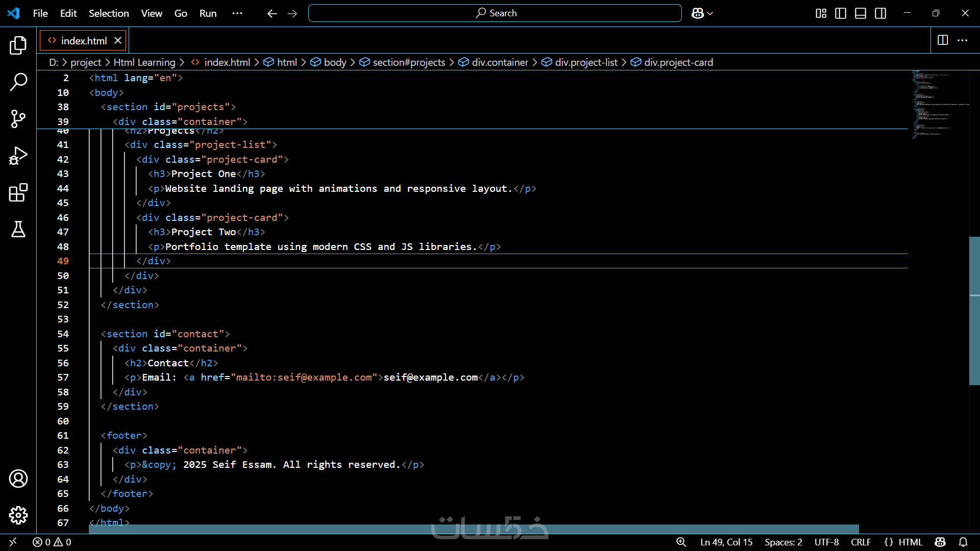The width and height of the screenshot is (980, 551).
Task: Expand the hidden menus ellipsis after Run
Action: [x=237, y=13]
